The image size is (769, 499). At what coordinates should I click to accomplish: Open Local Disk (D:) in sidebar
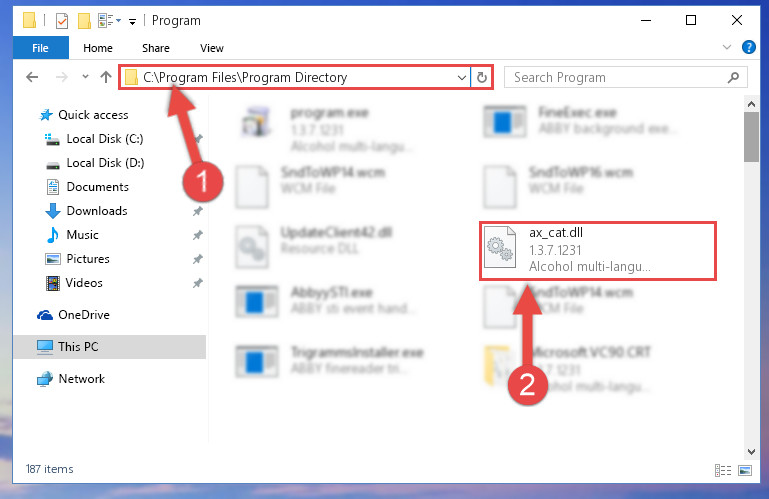pyautogui.click(x=105, y=163)
